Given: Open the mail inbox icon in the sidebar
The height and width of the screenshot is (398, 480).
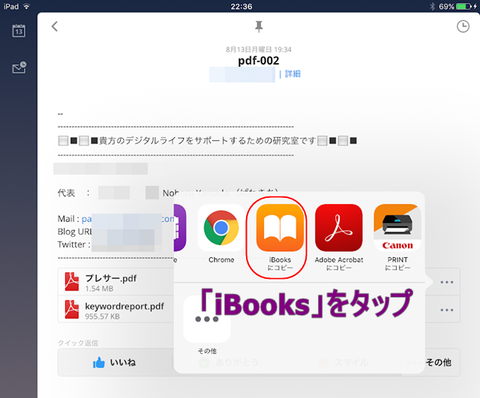Looking at the screenshot, I should [x=19, y=67].
